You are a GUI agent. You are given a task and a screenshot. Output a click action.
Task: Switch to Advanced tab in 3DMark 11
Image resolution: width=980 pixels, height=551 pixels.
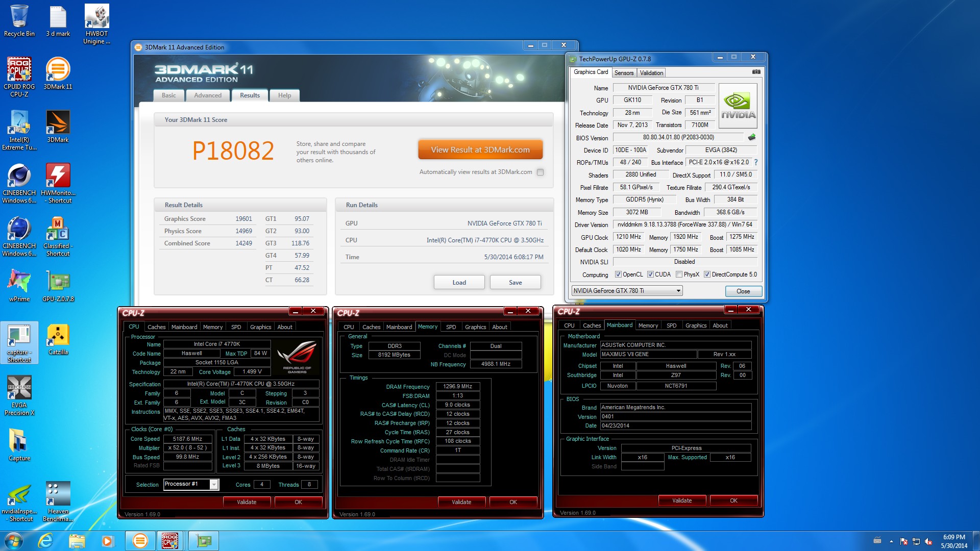pyautogui.click(x=208, y=95)
